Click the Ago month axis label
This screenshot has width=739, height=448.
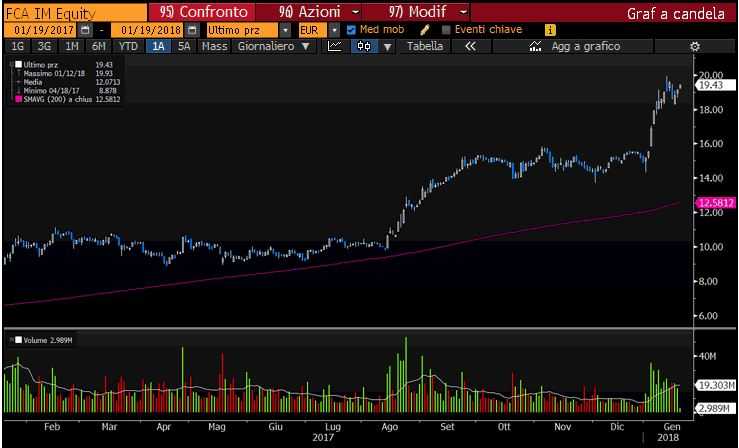click(390, 427)
